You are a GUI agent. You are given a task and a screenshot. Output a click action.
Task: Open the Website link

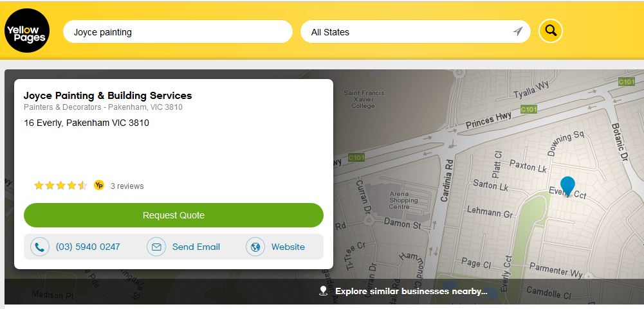[288, 247]
